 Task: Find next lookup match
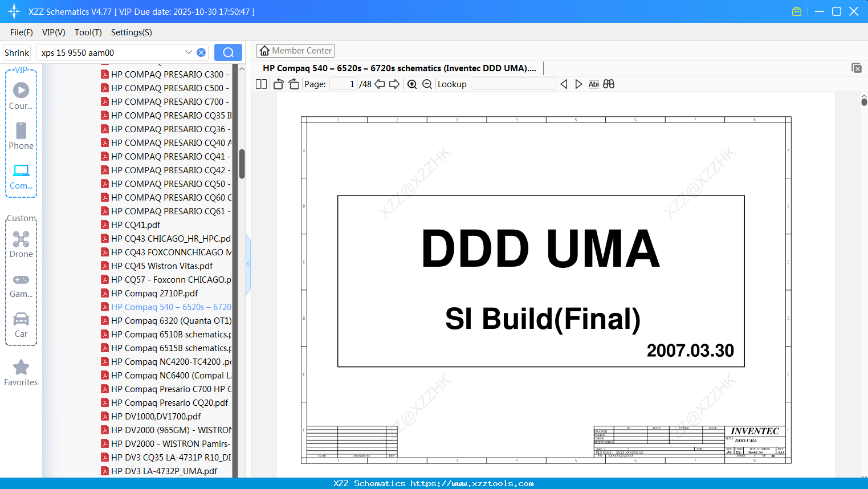pyautogui.click(x=578, y=84)
